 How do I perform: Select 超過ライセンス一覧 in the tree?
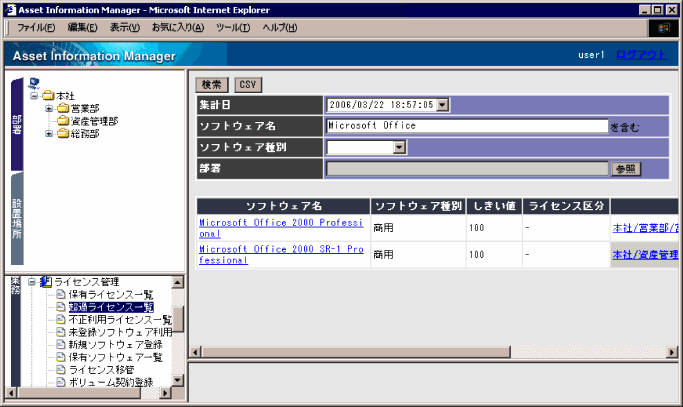pos(111,307)
